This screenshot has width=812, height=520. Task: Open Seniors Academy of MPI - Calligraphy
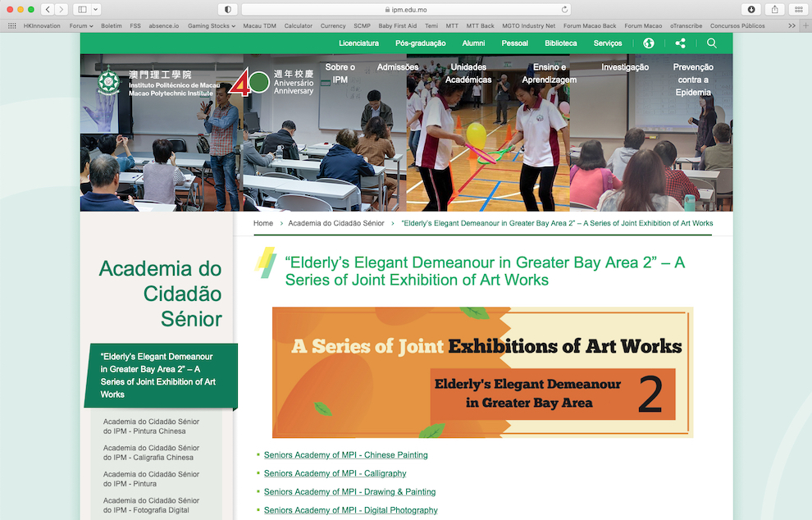coord(335,473)
